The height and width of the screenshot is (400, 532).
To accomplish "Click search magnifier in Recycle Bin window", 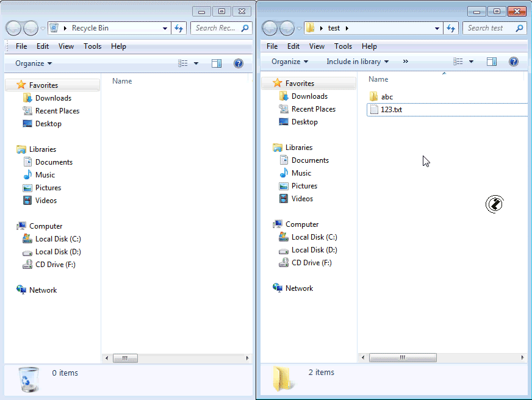I will click(245, 28).
